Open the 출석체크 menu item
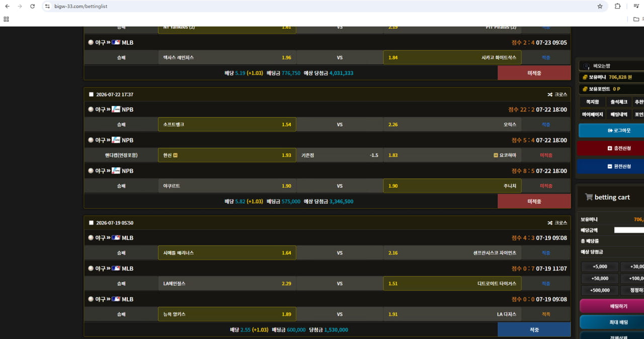Image resolution: width=644 pixels, height=339 pixels. pos(618,102)
